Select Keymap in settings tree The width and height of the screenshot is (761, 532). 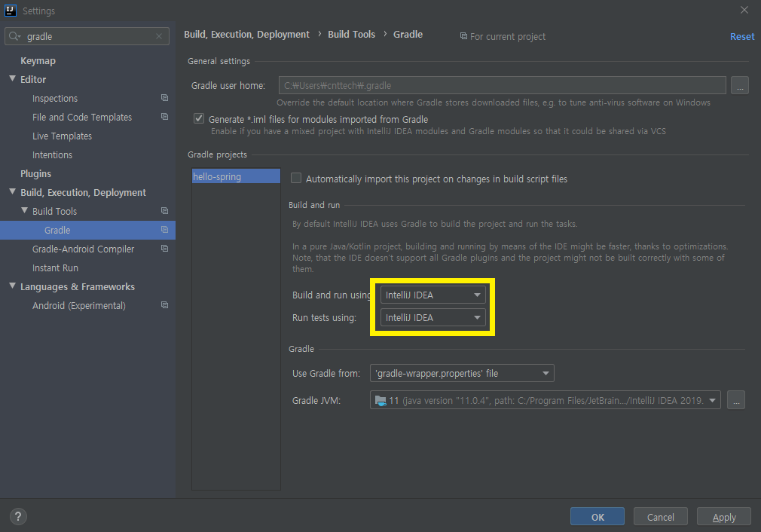coord(38,61)
